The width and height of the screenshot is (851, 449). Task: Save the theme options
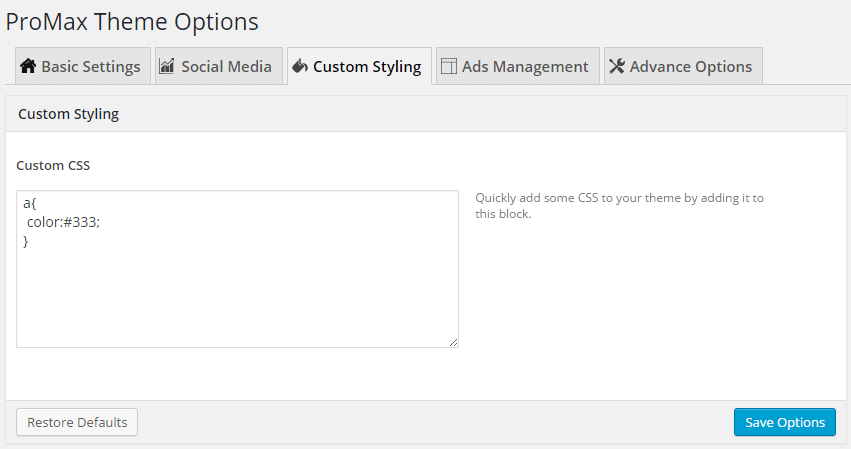pyautogui.click(x=785, y=422)
